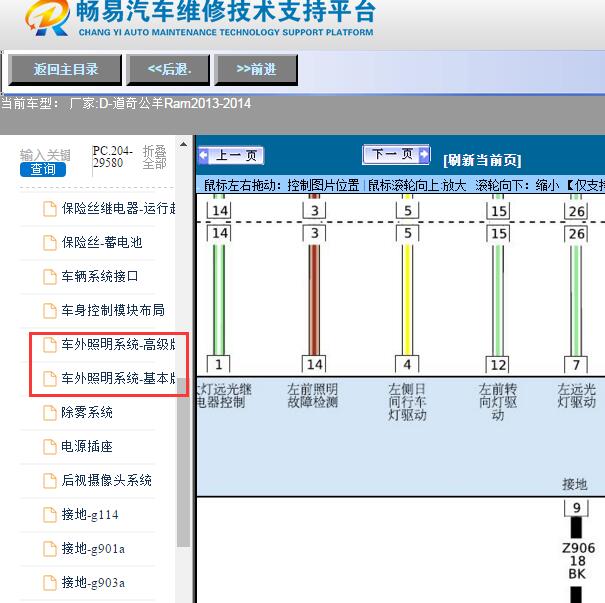Click the sidebar scrollbar thumb

pos(184,462)
